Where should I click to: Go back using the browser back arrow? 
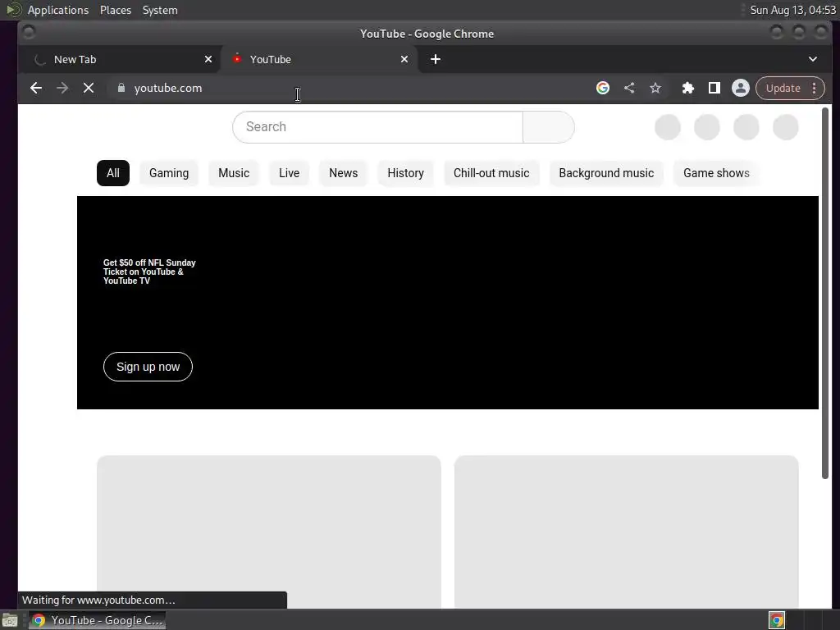[x=36, y=88]
